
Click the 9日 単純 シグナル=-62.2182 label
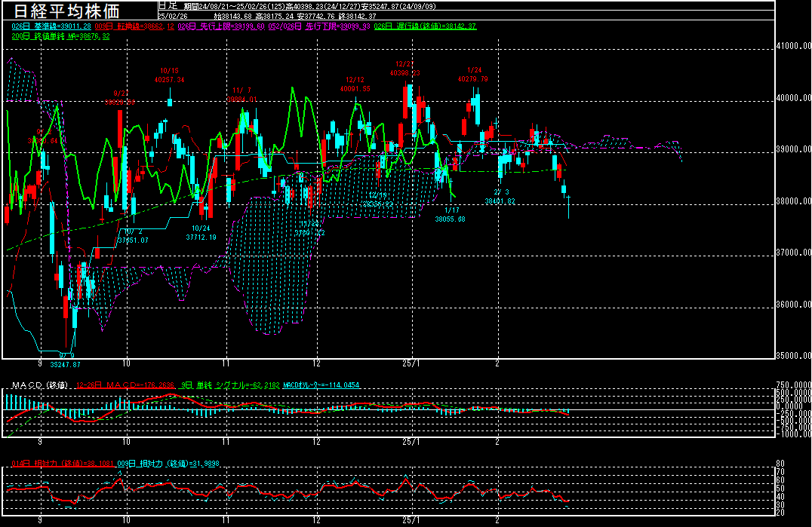click(x=230, y=385)
